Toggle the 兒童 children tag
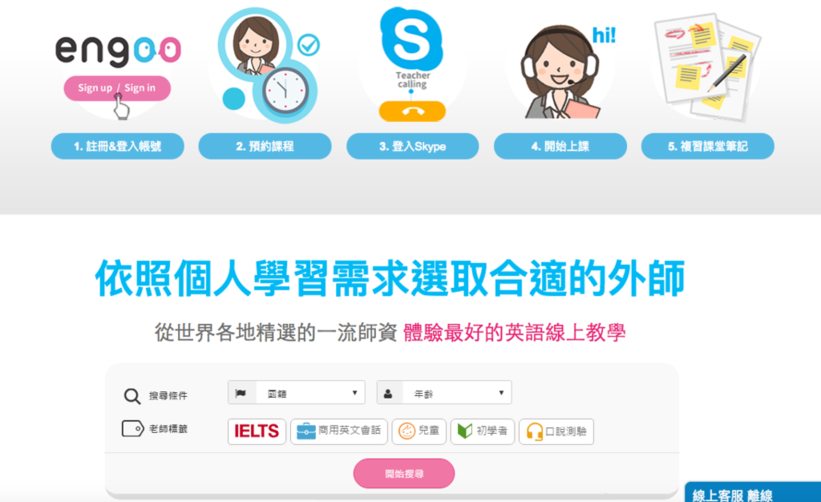The image size is (821, 502). point(419,431)
